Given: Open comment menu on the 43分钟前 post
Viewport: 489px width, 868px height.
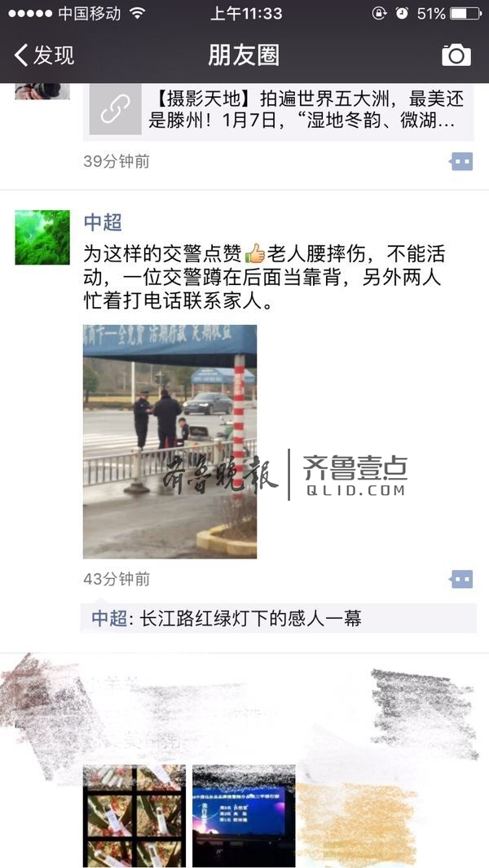Looking at the screenshot, I should (460, 579).
